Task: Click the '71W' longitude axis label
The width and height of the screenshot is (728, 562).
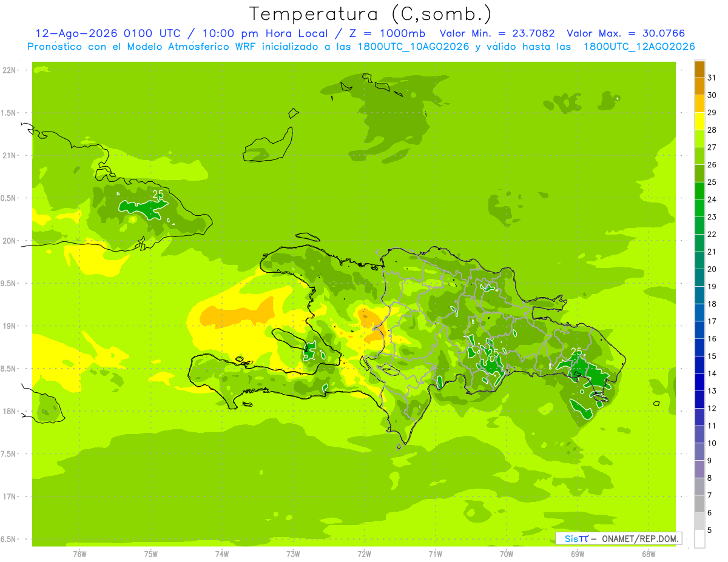Action: (x=435, y=554)
